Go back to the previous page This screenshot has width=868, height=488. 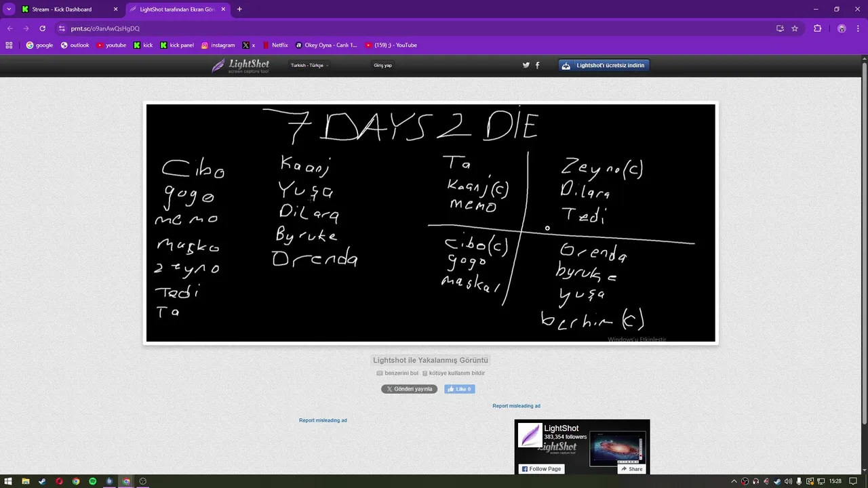pos(9,28)
